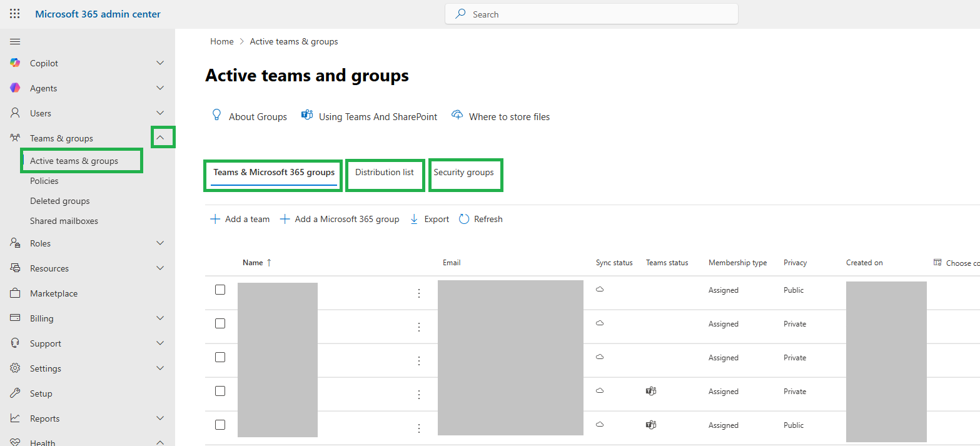Tick the checkbox of the fifth group row
The height and width of the screenshot is (446, 980).
[x=220, y=425]
